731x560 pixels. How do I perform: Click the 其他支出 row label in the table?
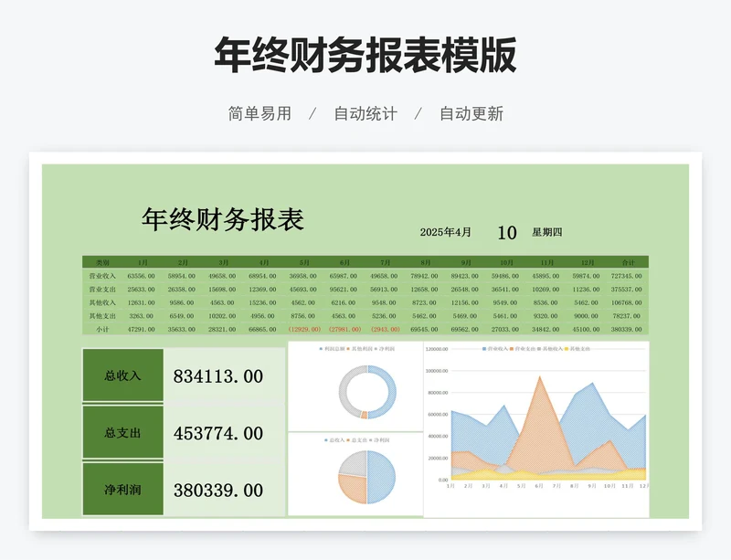(x=102, y=316)
